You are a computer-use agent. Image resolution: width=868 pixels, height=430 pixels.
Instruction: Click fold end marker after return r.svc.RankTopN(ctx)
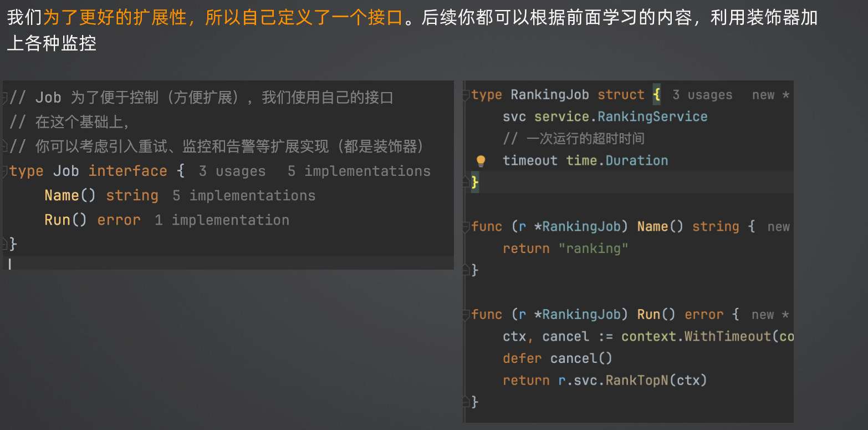[x=467, y=401]
